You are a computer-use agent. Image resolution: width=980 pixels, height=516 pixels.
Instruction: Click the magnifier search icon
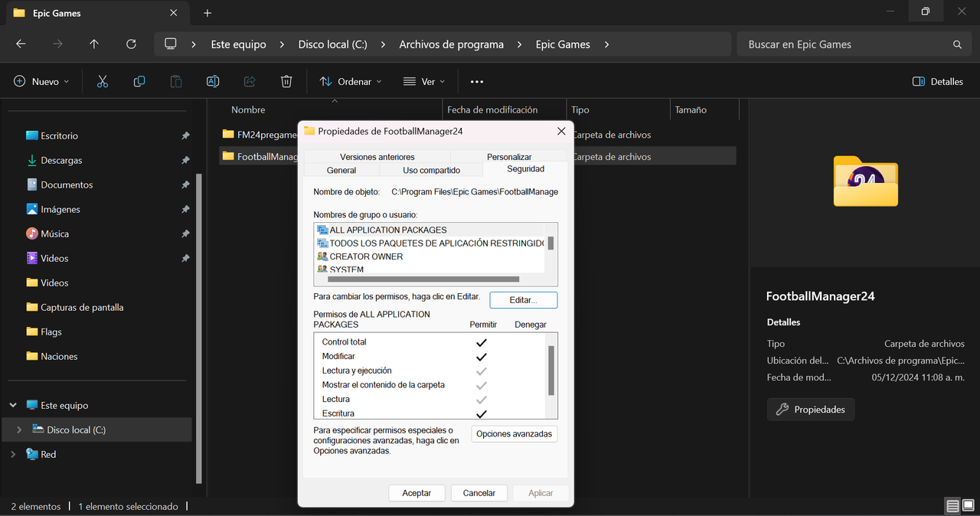[957, 44]
